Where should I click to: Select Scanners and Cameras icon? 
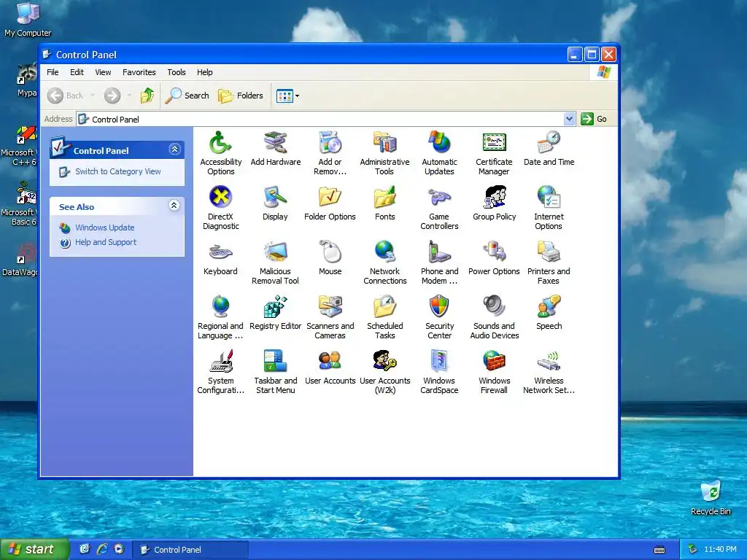[330, 306]
